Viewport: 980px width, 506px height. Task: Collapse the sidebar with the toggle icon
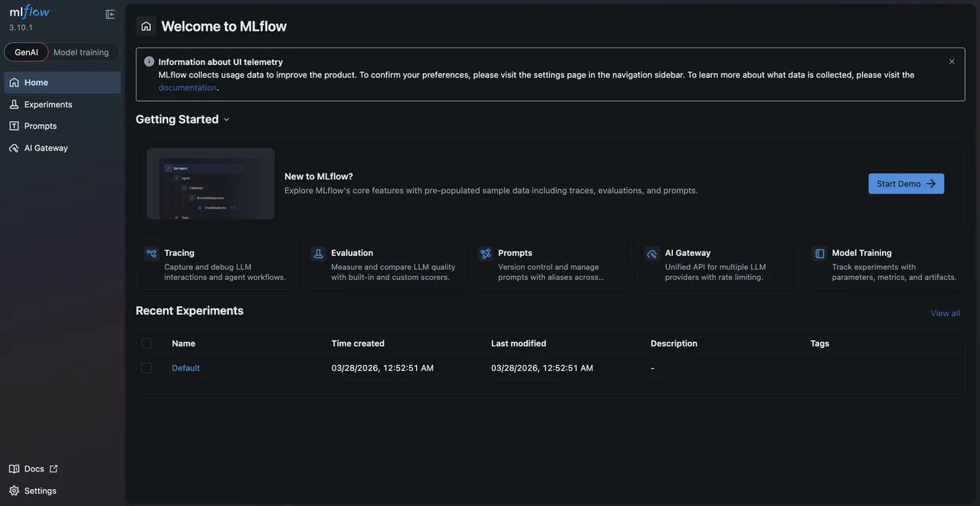click(x=110, y=15)
